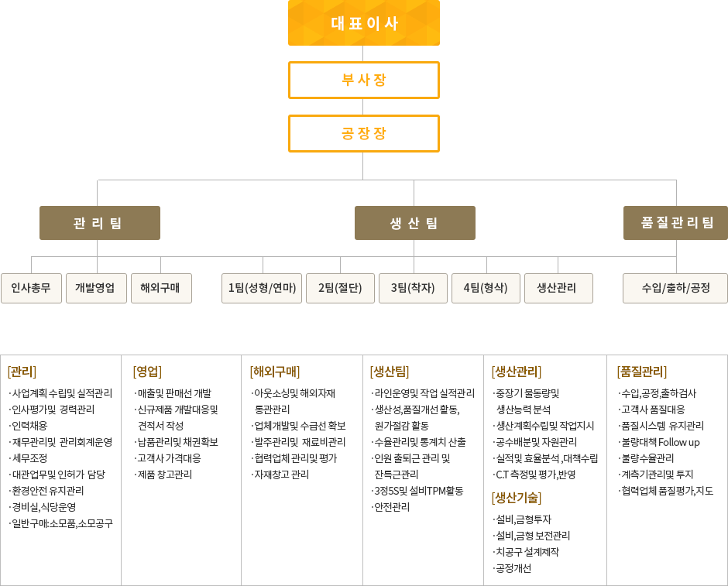Click the 관리팀 department box
Image resolution: width=728 pixels, height=586 pixels.
100,223
